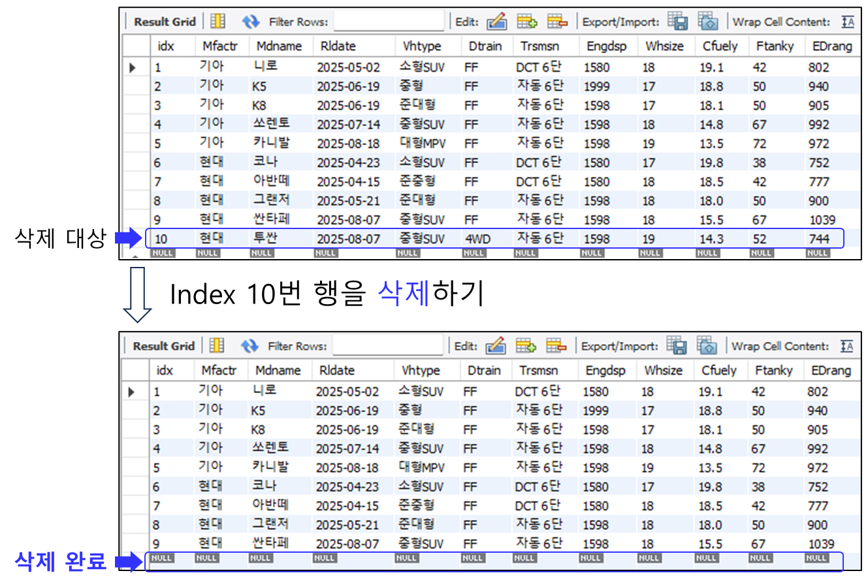Select Result Grid label in 삭제 대상 grid
This screenshot has width=868, height=588.
click(x=165, y=22)
